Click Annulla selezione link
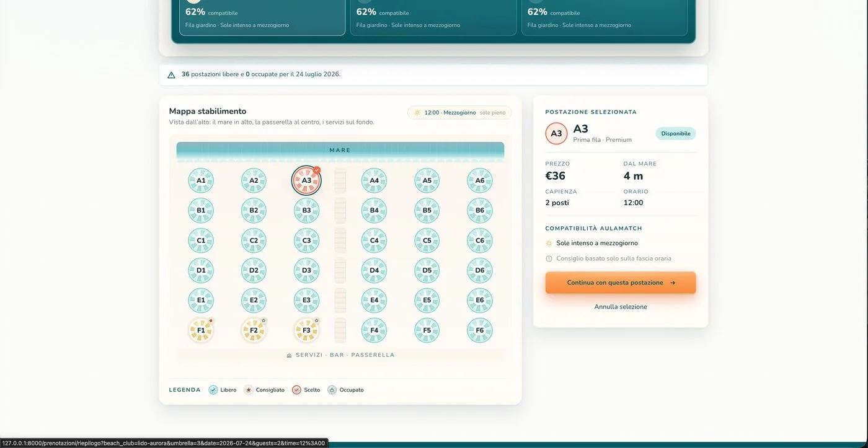The width and height of the screenshot is (868, 448). pos(621,307)
